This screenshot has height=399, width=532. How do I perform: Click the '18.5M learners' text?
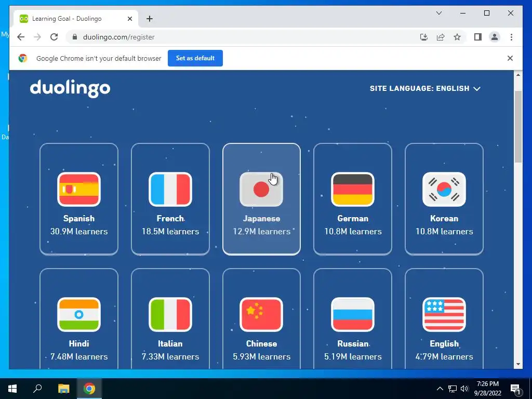(170, 231)
